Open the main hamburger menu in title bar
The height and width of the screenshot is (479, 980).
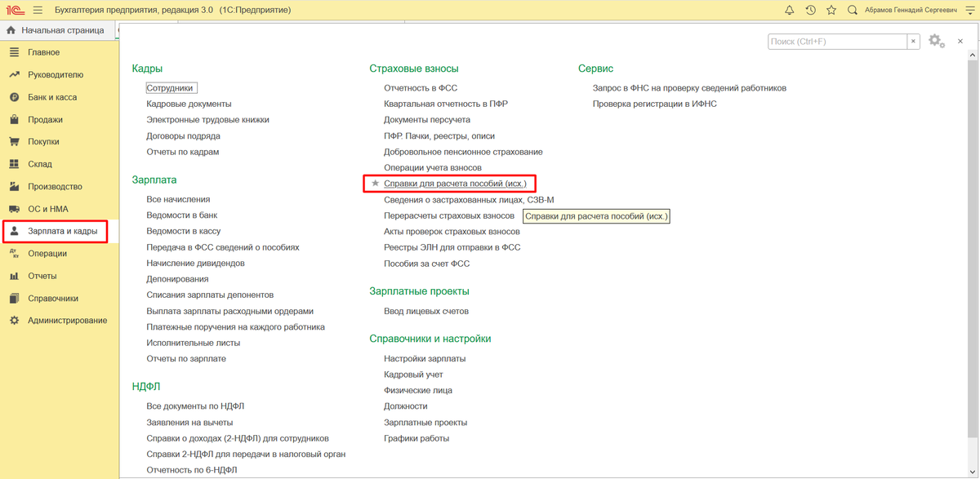coord(38,10)
